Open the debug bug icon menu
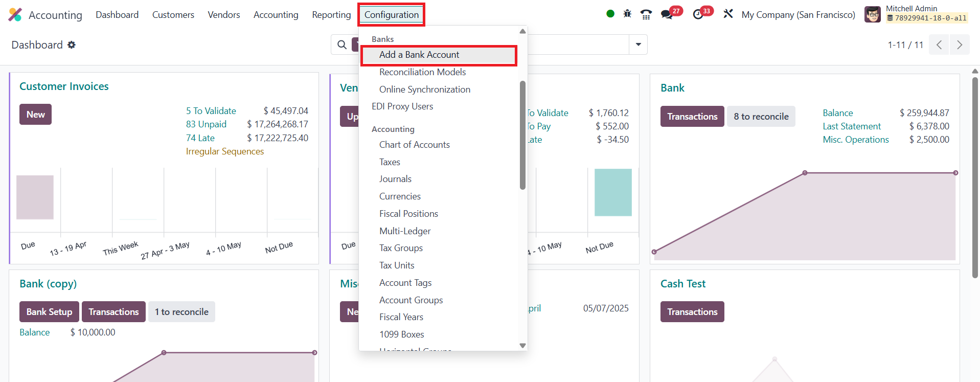 click(x=627, y=14)
